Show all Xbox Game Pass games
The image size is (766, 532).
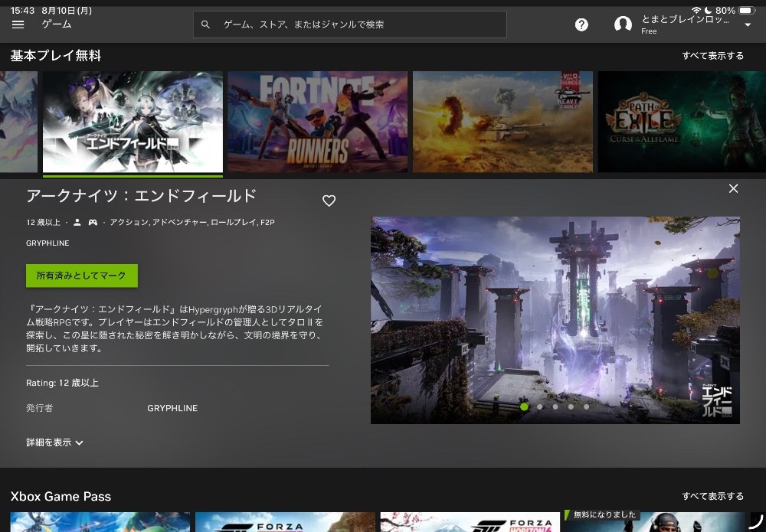pyautogui.click(x=712, y=496)
